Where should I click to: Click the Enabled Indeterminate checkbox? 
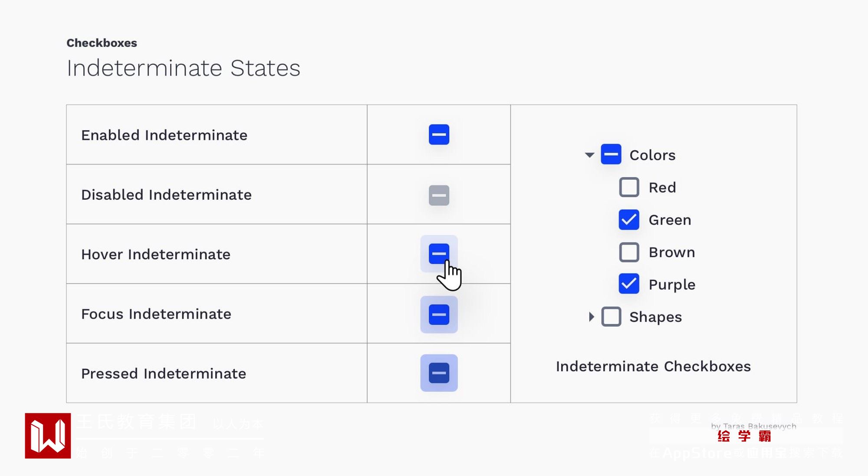[x=439, y=135]
